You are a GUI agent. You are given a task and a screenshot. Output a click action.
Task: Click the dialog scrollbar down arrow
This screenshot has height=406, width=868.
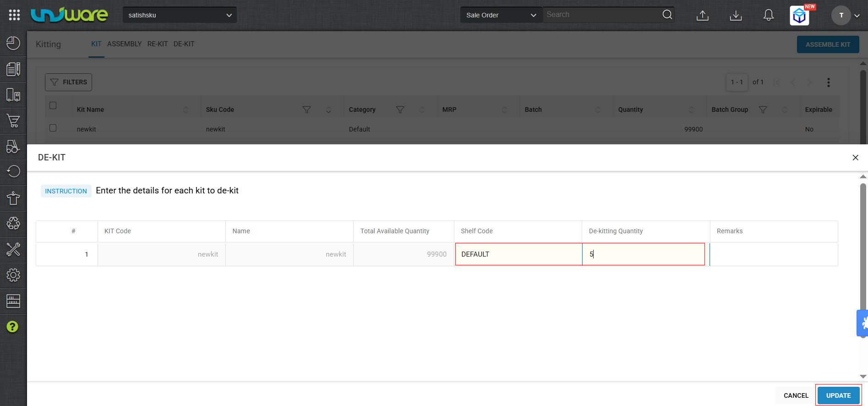click(x=863, y=377)
